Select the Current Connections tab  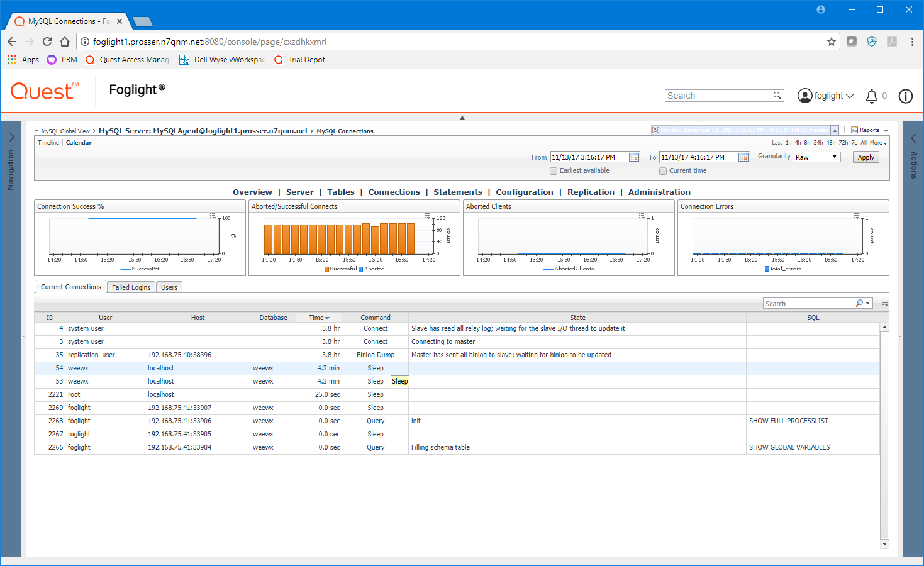pyautogui.click(x=71, y=287)
